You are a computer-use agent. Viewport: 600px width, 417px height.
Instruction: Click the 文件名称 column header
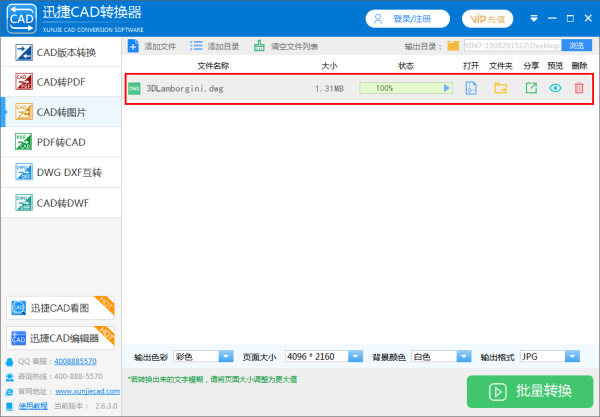[x=213, y=66]
